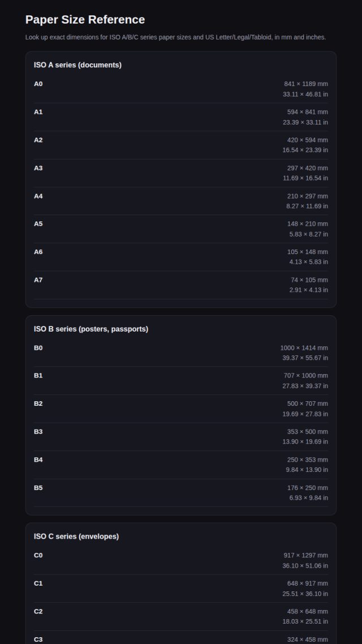Click the 648 × 917 mm dimension

(307, 583)
